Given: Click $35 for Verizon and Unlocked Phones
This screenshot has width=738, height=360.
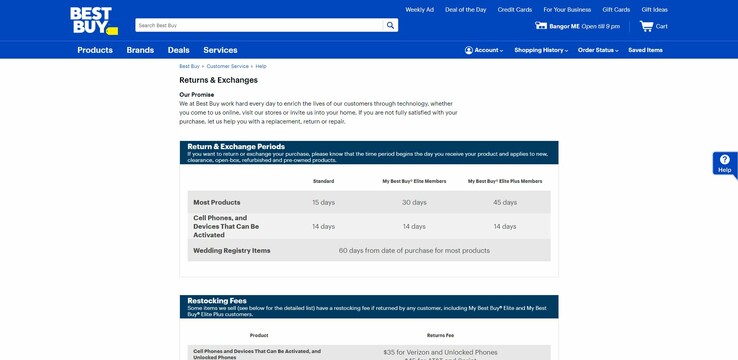Looking at the screenshot, I should (441, 352).
